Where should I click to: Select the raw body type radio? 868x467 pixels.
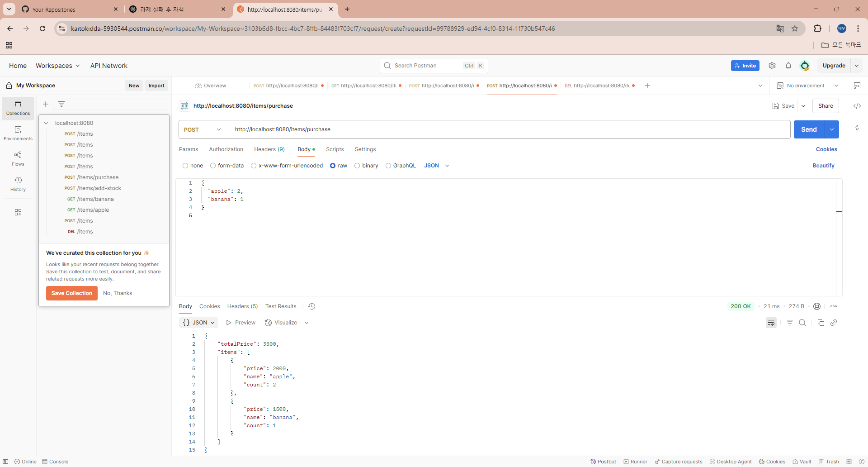pyautogui.click(x=333, y=166)
